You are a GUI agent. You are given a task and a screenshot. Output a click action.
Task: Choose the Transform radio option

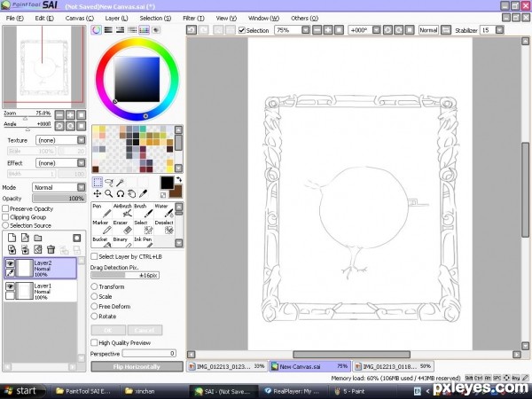94,286
